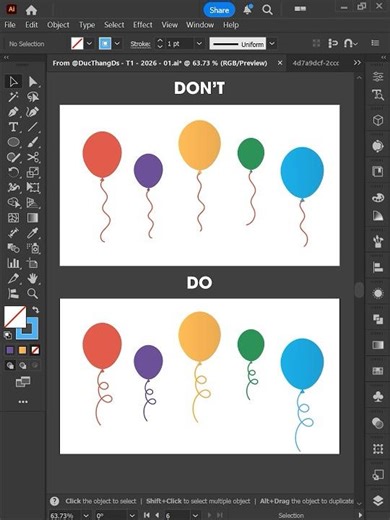
Task: Open the Object menu
Action: click(x=58, y=25)
